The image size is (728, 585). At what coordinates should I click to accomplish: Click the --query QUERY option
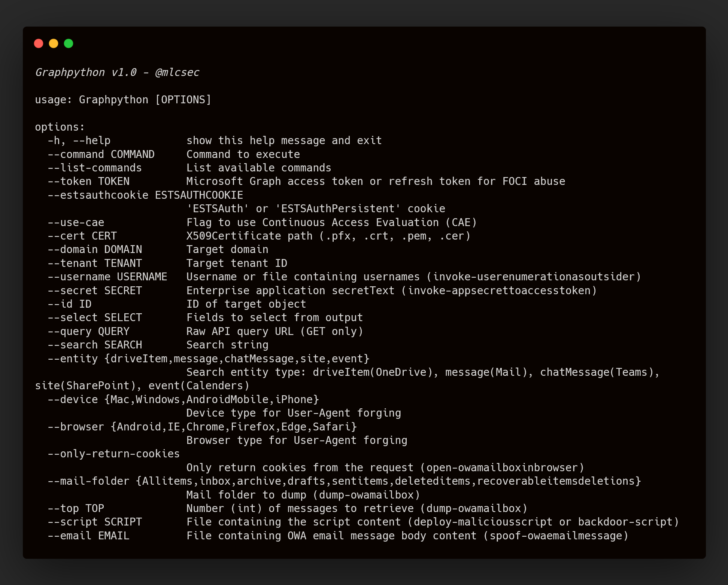(x=88, y=331)
